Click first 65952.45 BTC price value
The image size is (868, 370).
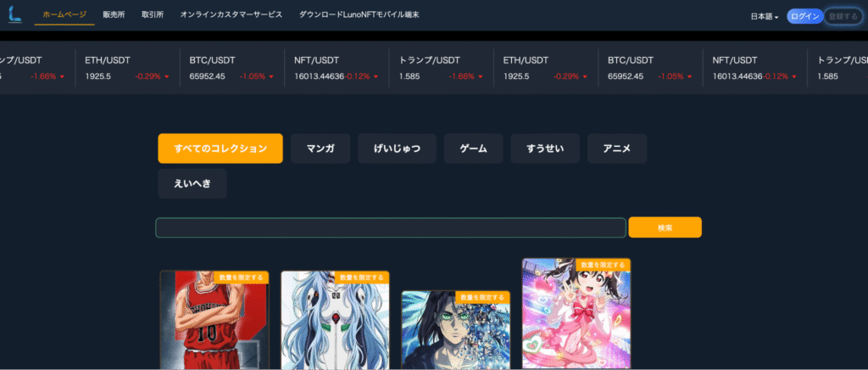click(x=207, y=76)
